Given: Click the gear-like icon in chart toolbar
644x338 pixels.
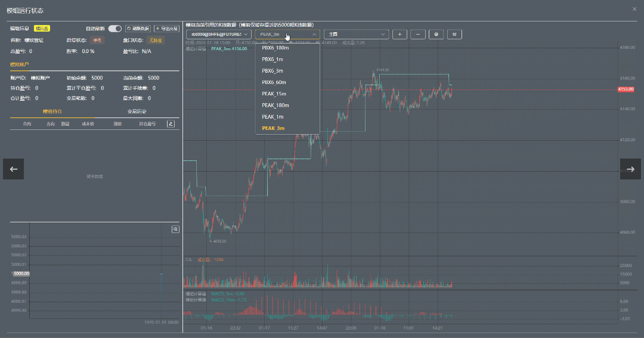Looking at the screenshot, I should [x=436, y=35].
